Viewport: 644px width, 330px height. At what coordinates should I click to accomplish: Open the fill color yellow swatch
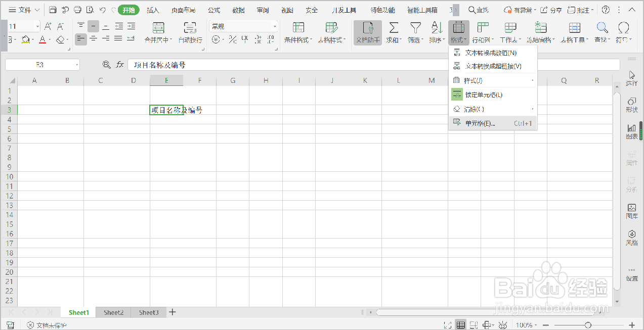(26, 39)
